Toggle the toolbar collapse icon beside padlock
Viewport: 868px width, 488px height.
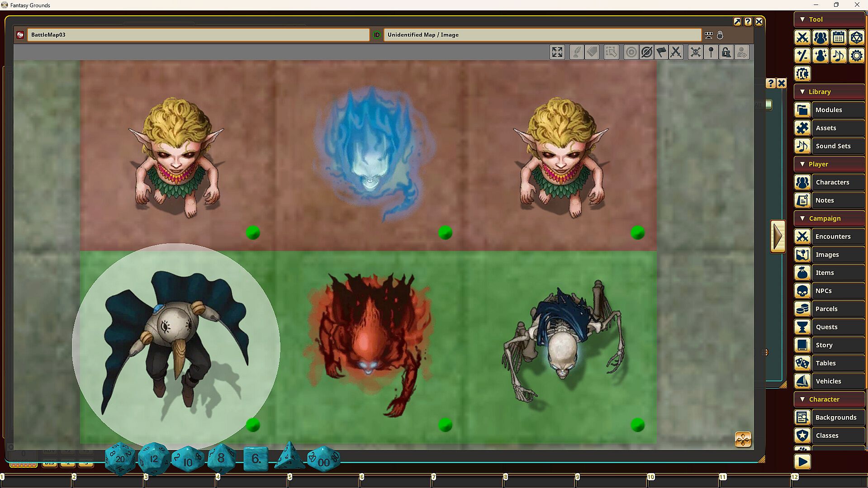pyautogui.click(x=709, y=35)
